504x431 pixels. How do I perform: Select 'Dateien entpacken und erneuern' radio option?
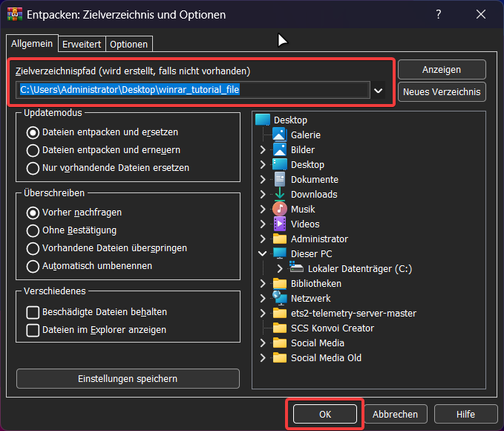point(33,150)
